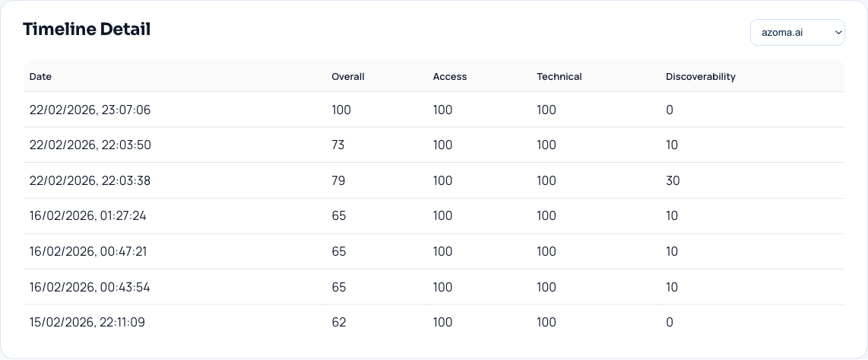This screenshot has height=360, width=868.
Task: Click the Timeline Detail heading
Action: click(87, 30)
